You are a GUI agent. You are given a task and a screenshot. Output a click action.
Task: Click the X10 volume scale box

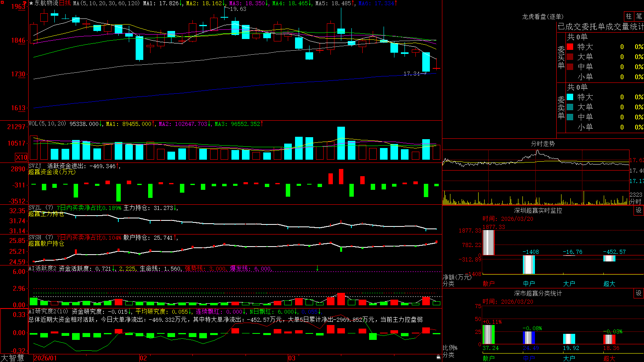click(x=21, y=157)
